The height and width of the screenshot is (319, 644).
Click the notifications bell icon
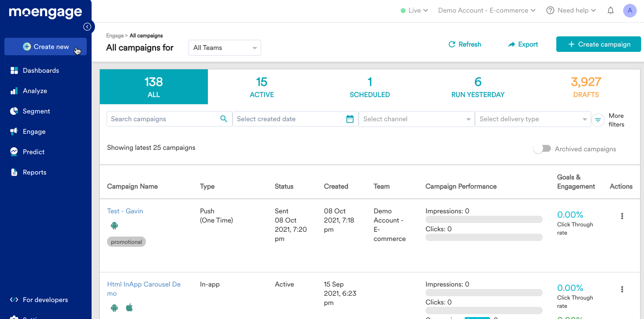click(x=610, y=10)
